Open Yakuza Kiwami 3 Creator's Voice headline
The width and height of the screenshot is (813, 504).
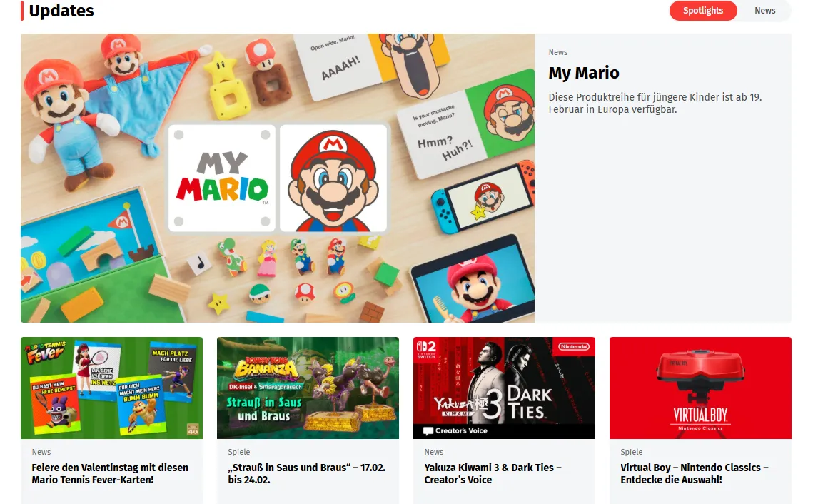(493, 473)
